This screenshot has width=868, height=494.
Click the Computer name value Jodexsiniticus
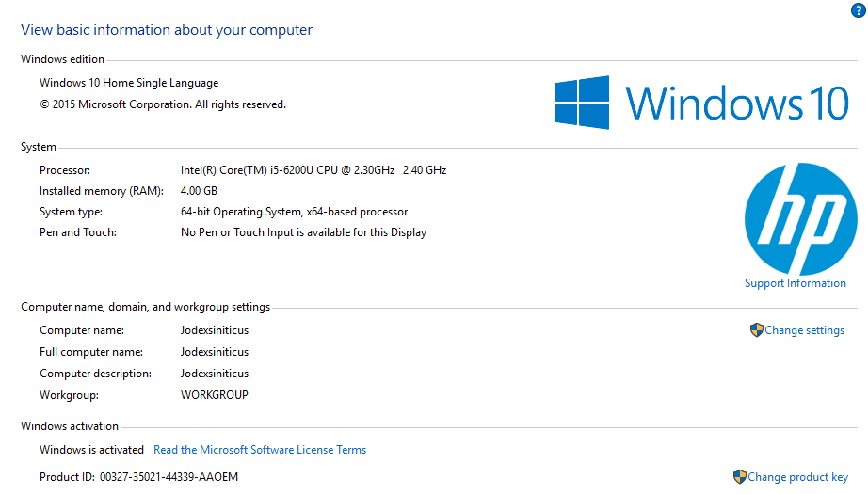215,330
